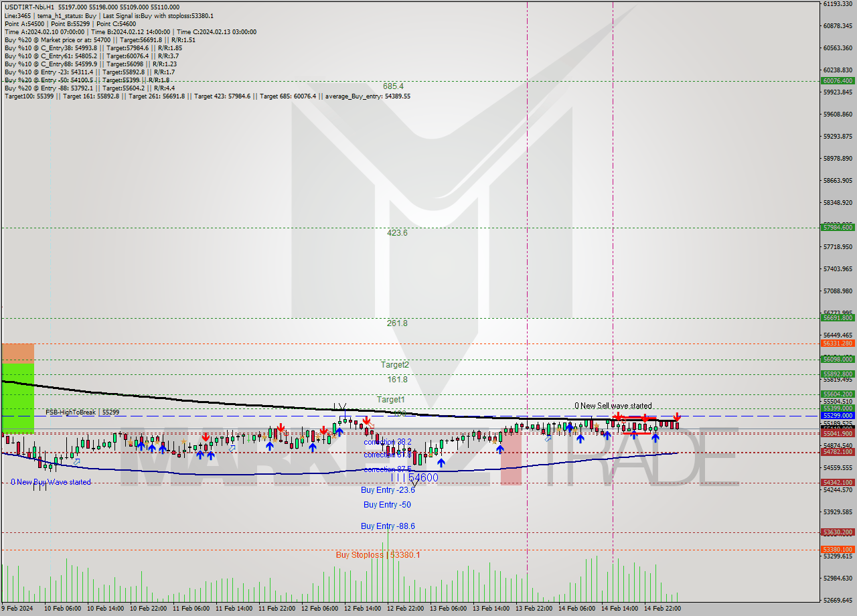The height and width of the screenshot is (616, 857).
Task: Click the 'Buy %10 @ C_Entry38' line
Action: [93, 48]
